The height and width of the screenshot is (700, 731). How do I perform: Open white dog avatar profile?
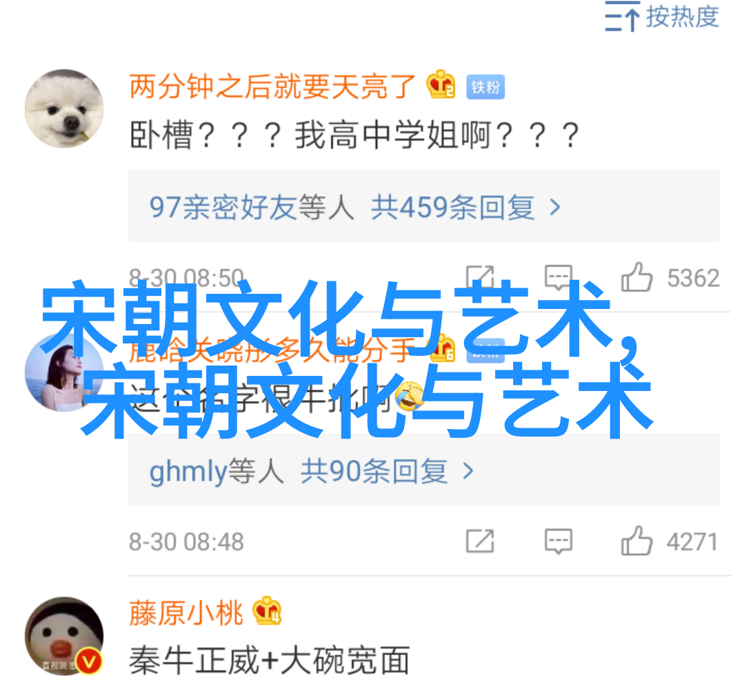tap(64, 109)
